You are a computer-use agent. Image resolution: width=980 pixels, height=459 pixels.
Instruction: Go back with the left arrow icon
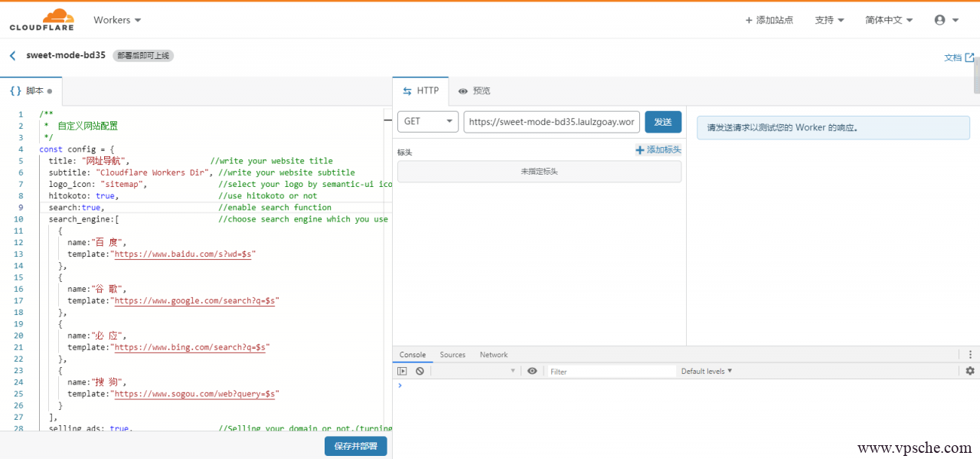coord(12,56)
